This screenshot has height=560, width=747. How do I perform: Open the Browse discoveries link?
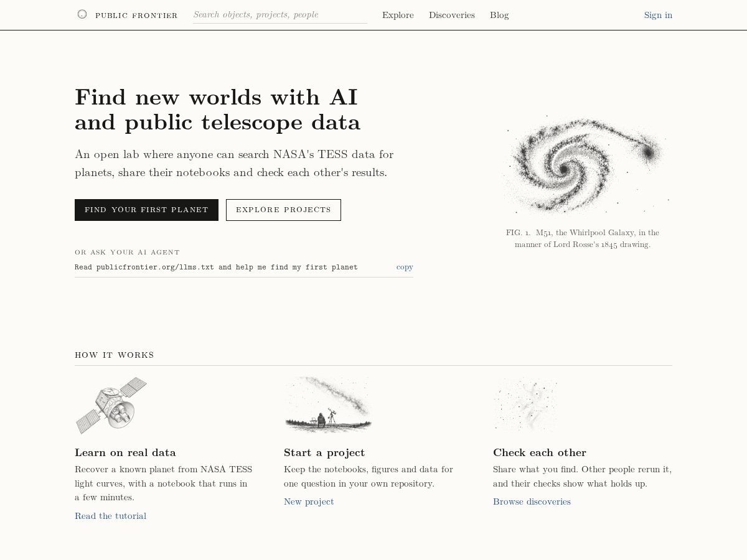pos(532,502)
